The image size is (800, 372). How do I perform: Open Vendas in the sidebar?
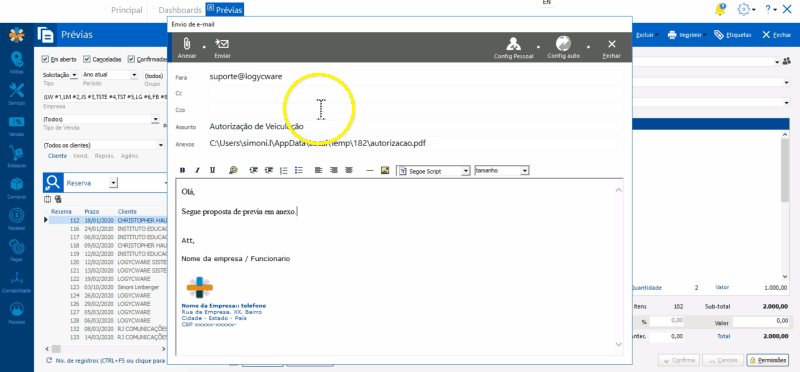(x=17, y=127)
